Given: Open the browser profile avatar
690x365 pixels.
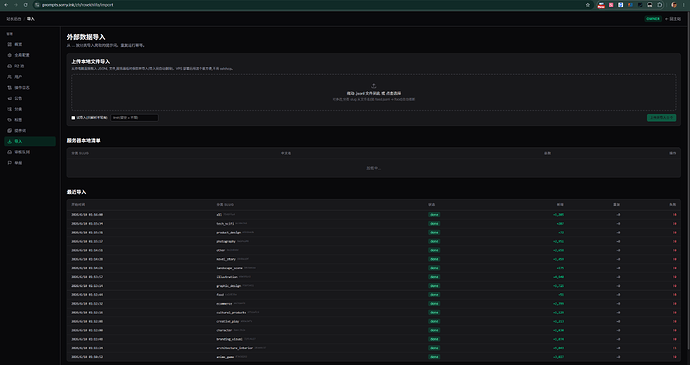Looking at the screenshot, I should coord(674,5).
